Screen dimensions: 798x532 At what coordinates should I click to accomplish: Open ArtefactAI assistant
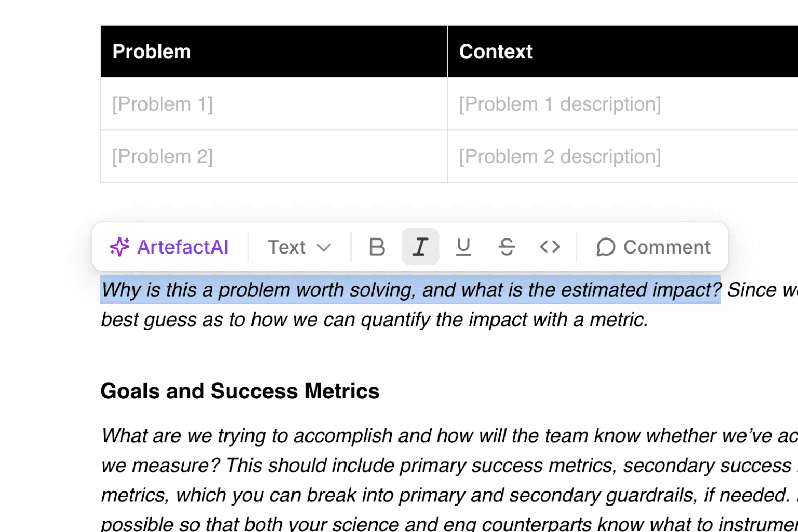182,247
